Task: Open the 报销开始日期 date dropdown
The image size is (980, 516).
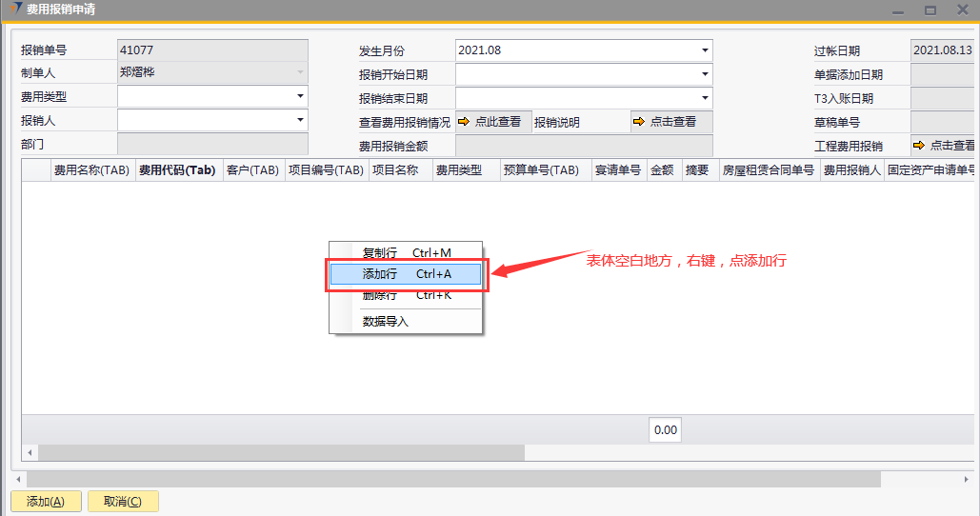Action: [x=705, y=74]
